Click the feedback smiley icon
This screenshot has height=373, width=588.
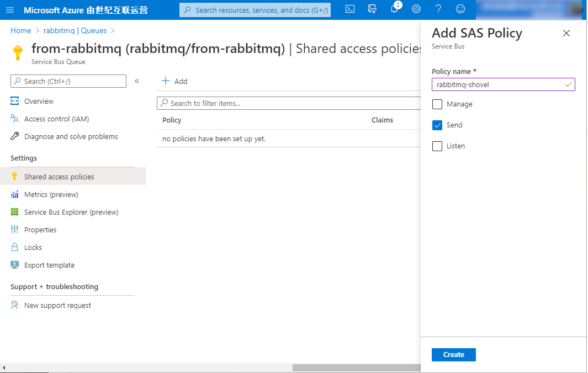[460, 9]
